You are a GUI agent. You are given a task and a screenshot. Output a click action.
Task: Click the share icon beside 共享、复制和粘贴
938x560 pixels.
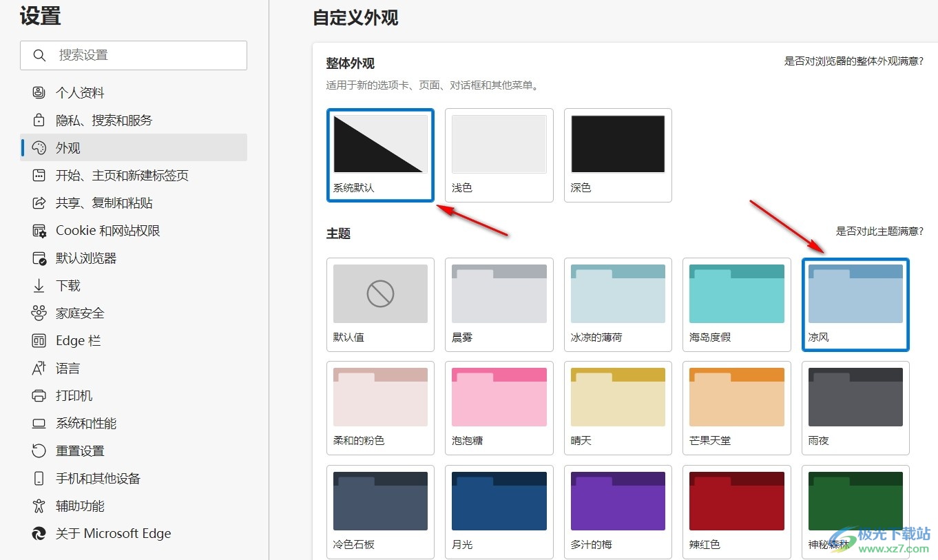39,203
